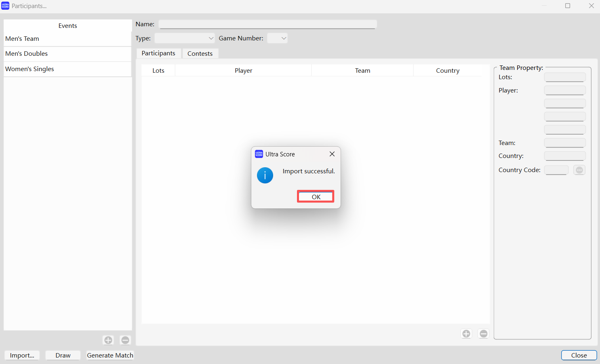Select the Participants tab

click(158, 53)
